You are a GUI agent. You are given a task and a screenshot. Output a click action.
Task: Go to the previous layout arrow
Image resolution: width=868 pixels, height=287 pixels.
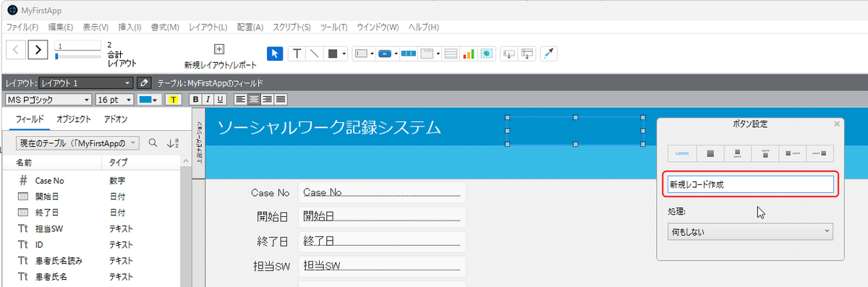[x=17, y=50]
